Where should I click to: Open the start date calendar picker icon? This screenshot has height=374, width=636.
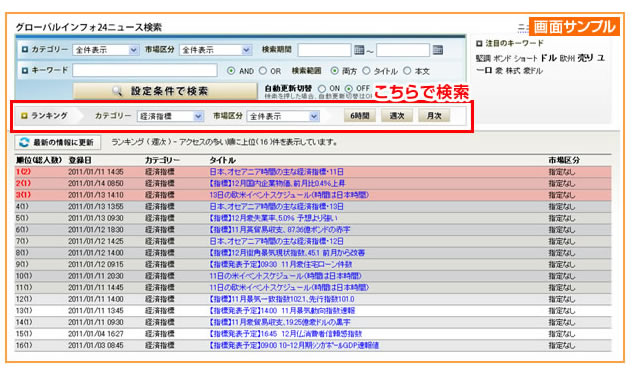359,50
